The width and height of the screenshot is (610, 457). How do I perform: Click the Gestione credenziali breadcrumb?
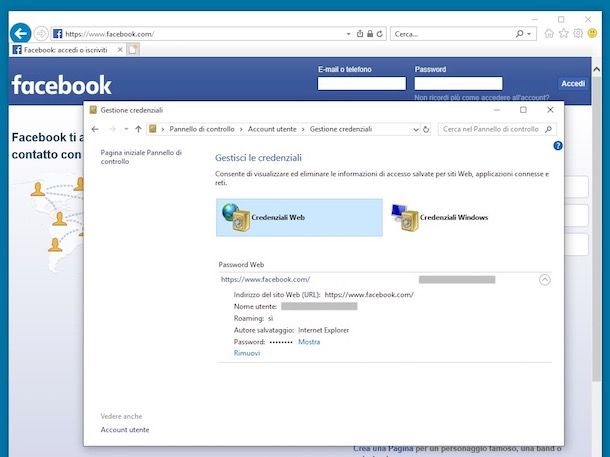click(x=341, y=129)
